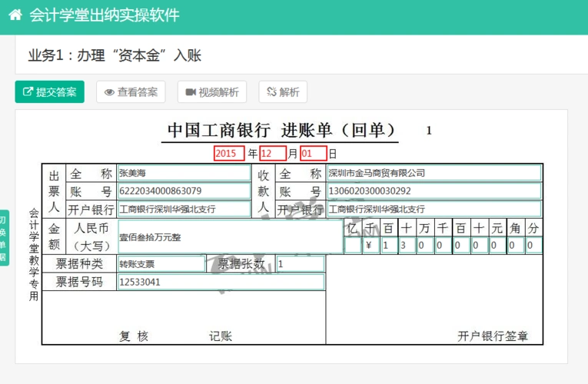The width and height of the screenshot is (588, 384).
Task: Click the payer's 开户银行 bank field
Action: 184,209
